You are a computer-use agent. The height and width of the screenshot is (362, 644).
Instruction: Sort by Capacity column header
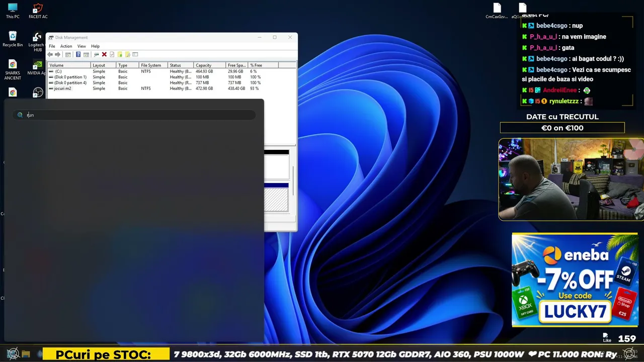pos(210,65)
